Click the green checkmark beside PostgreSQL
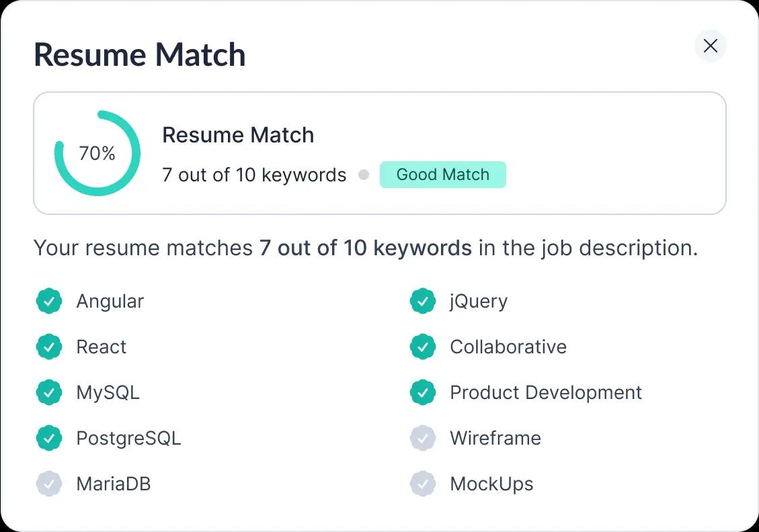Viewport: 759px width, 532px height. pos(49,439)
